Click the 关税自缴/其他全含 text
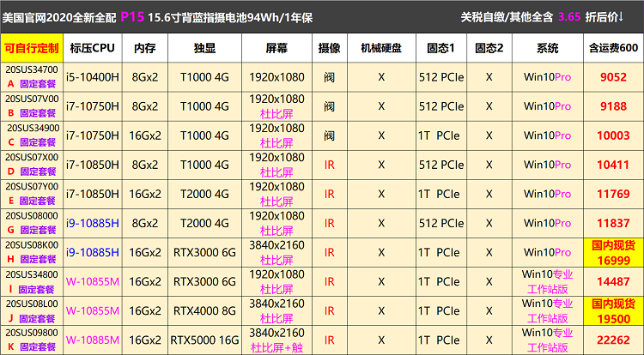The image size is (644, 355). [x=507, y=17]
